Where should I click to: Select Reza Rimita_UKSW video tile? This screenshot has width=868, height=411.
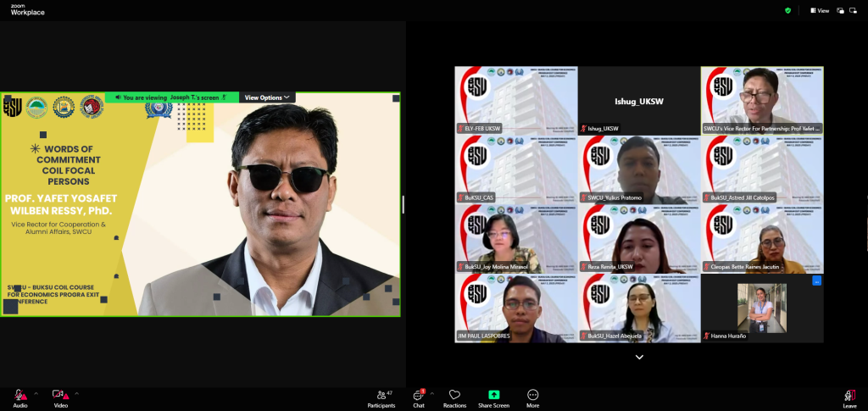pyautogui.click(x=639, y=239)
